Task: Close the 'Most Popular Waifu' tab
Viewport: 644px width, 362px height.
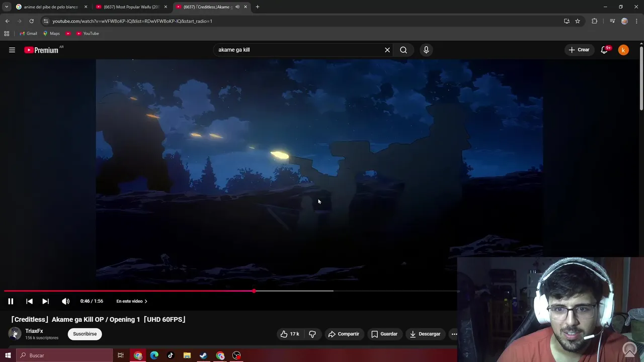Action: click(166, 7)
